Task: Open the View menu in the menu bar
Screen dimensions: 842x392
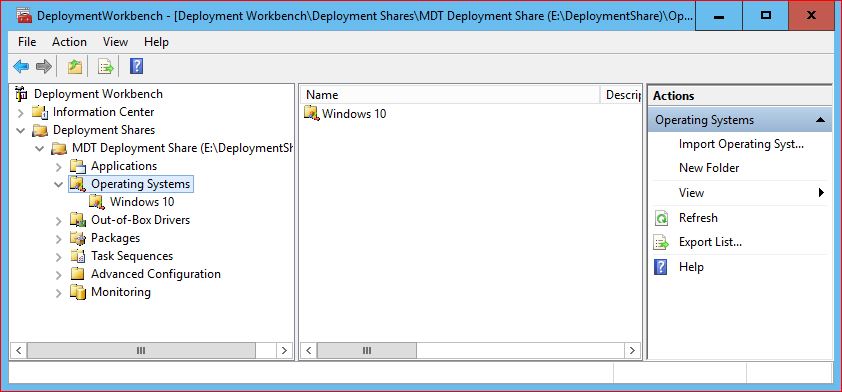Action: point(115,42)
